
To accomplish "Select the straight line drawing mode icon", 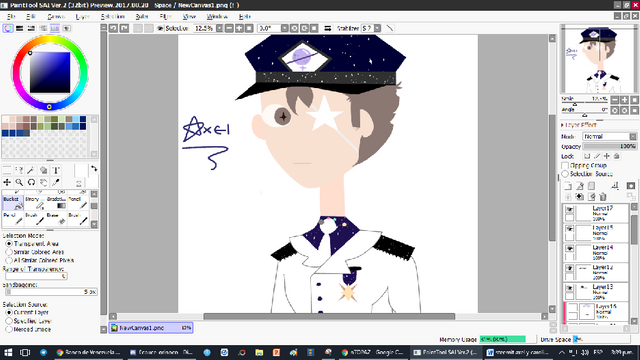I will (x=390, y=28).
